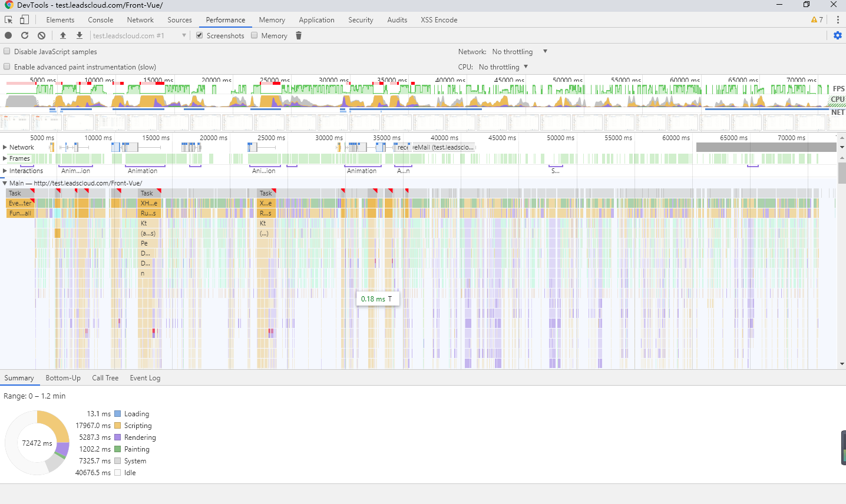Click the save profile download icon

pyautogui.click(x=80, y=35)
